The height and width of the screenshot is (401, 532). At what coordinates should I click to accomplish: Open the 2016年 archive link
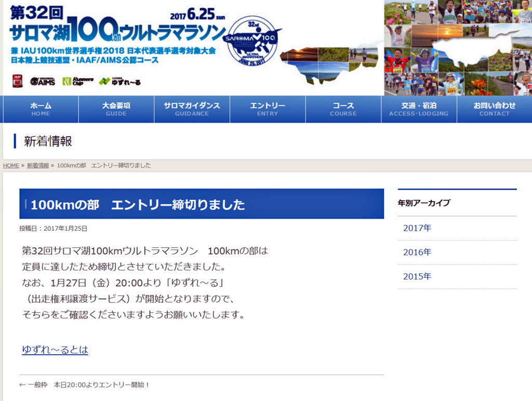pos(417,252)
